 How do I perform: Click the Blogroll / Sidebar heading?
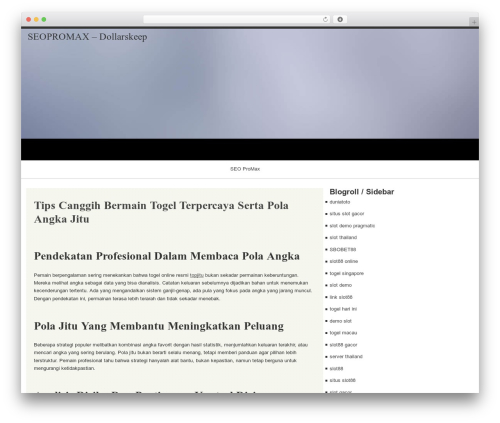coord(362,192)
